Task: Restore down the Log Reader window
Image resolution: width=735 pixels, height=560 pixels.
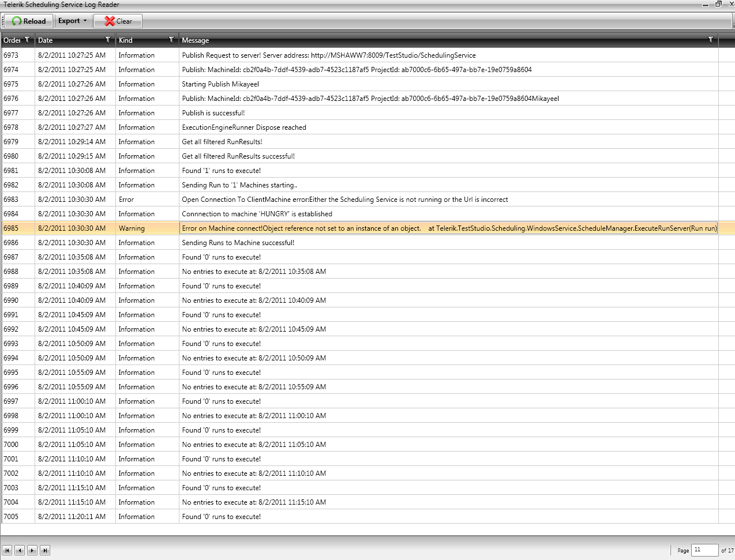Action: pos(718,4)
